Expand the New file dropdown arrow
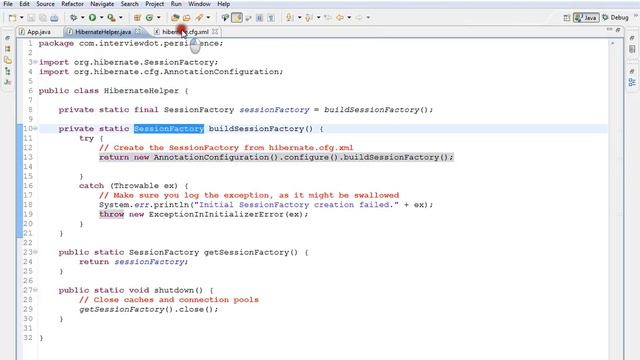This screenshot has height=360, width=640. tap(22, 18)
